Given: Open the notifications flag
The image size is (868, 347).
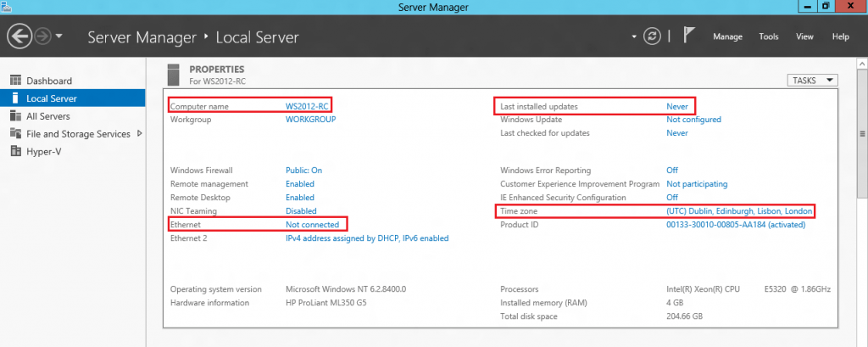Looking at the screenshot, I should pos(689,36).
